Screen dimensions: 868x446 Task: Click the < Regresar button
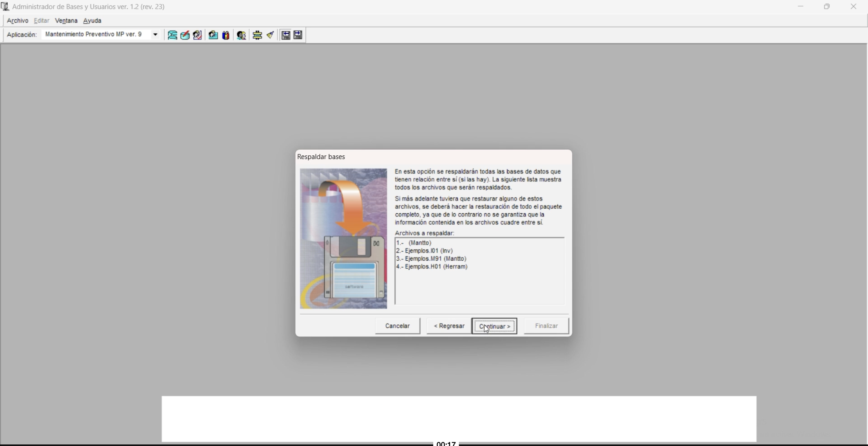pyautogui.click(x=449, y=326)
